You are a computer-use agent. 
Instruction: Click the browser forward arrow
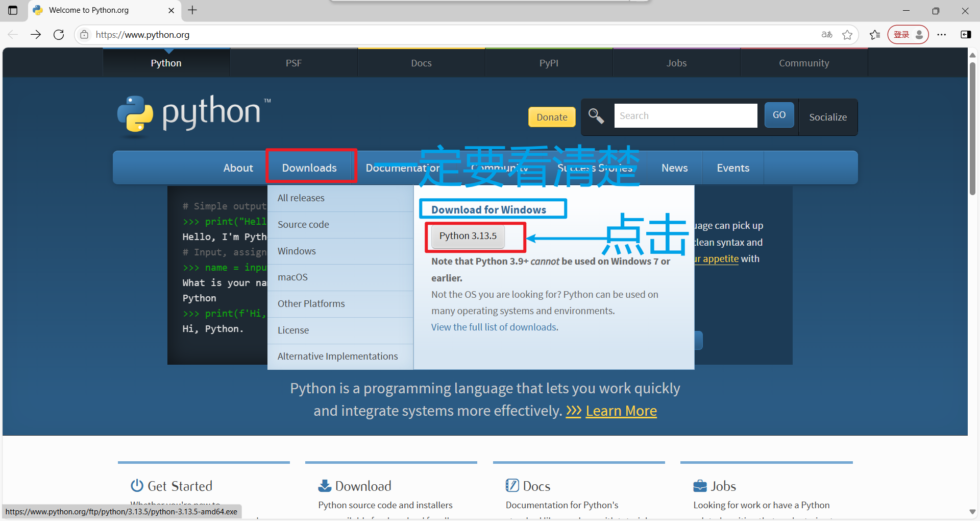point(36,35)
